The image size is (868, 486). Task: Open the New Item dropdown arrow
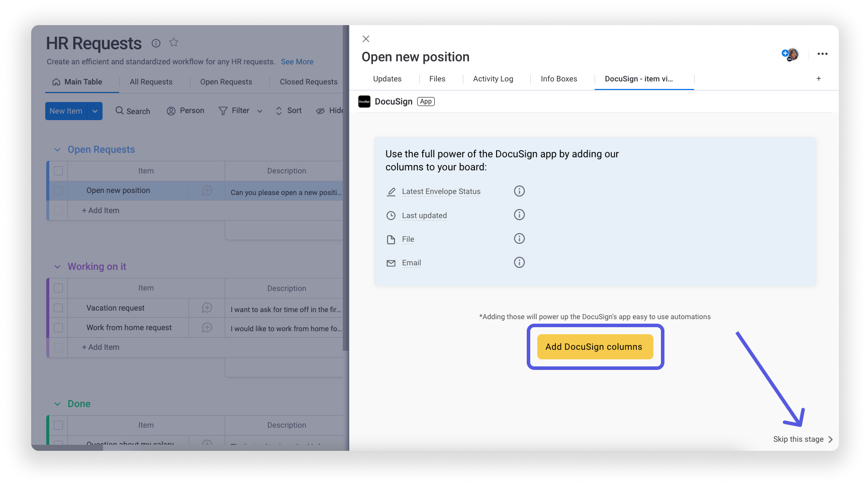coord(95,111)
